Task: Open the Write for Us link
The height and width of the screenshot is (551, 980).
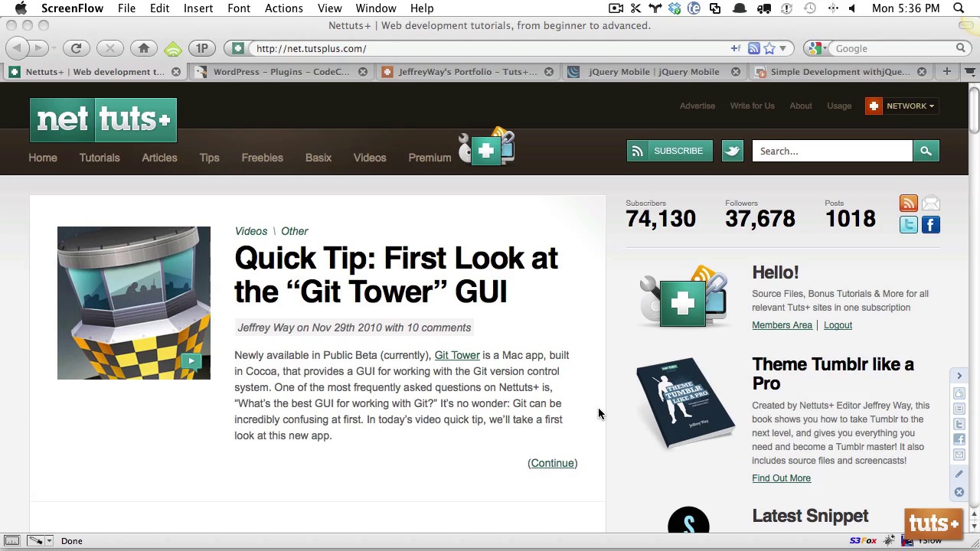Action: (752, 106)
